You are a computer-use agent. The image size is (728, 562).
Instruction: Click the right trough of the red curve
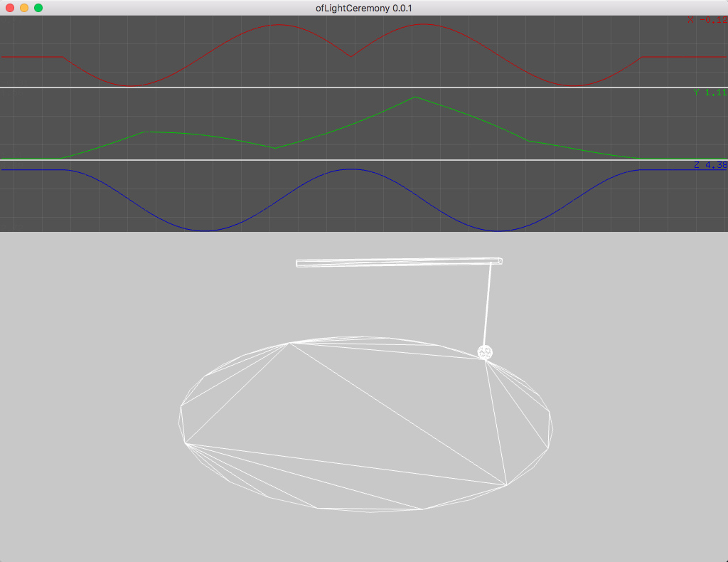click(576, 86)
